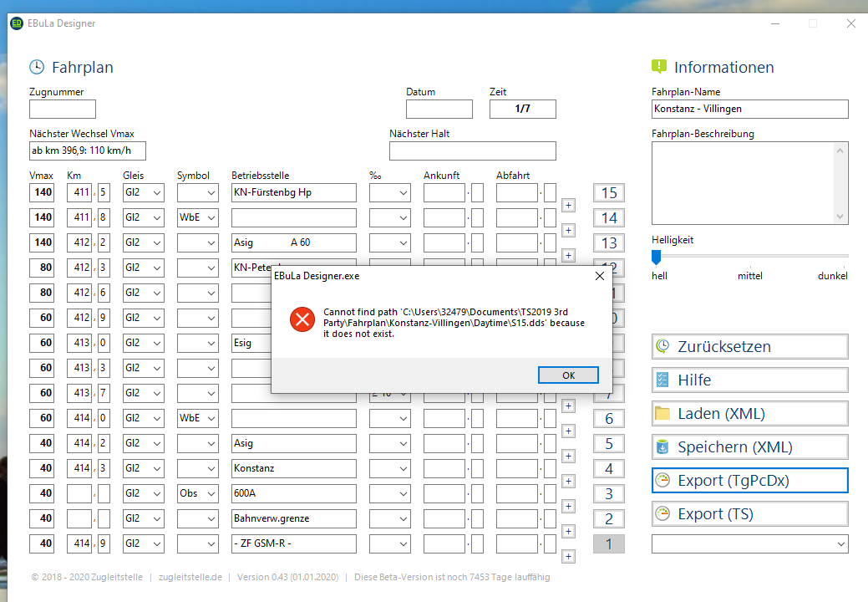Screen dimensions: 868x602
Task: Open the zugleitstelle.de footer link
Action: click(190, 577)
